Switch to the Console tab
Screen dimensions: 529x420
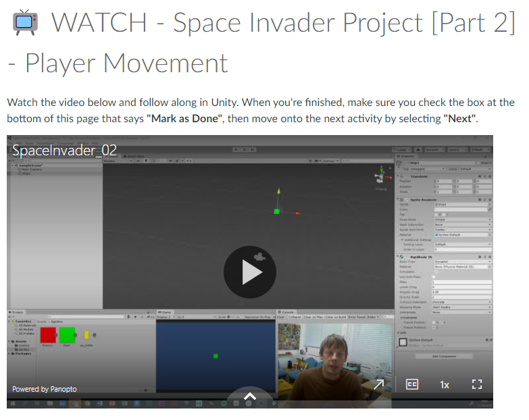coord(286,312)
